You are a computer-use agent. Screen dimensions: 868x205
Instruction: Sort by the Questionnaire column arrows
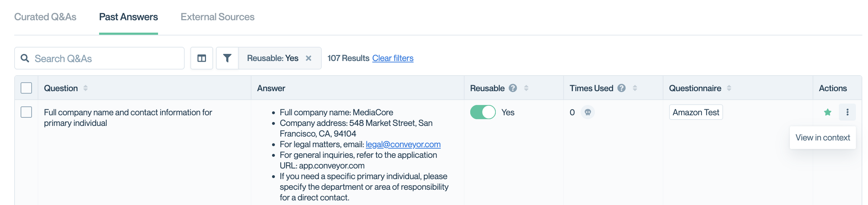click(729, 88)
